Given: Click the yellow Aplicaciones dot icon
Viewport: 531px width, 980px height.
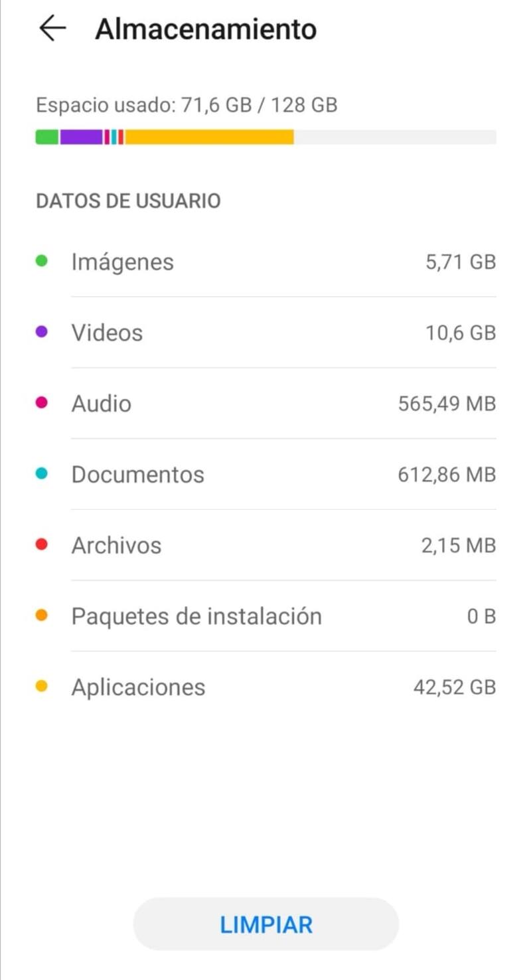Looking at the screenshot, I should (41, 687).
